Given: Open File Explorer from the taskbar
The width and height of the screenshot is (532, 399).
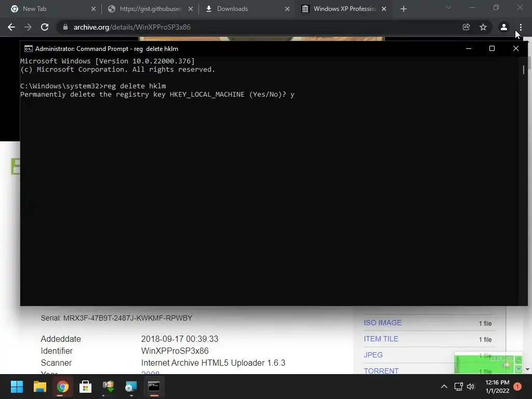Looking at the screenshot, I should click(39, 387).
